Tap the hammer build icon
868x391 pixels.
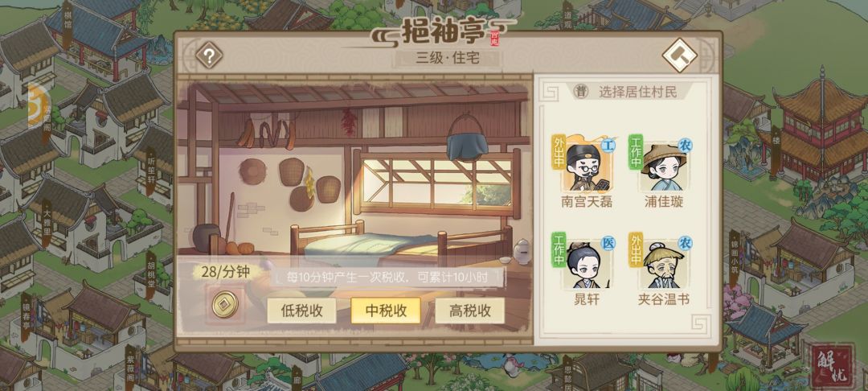[x=679, y=55]
